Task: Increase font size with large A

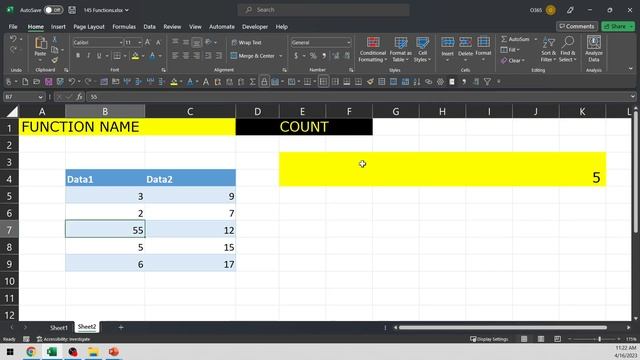Action: pyautogui.click(x=148, y=42)
